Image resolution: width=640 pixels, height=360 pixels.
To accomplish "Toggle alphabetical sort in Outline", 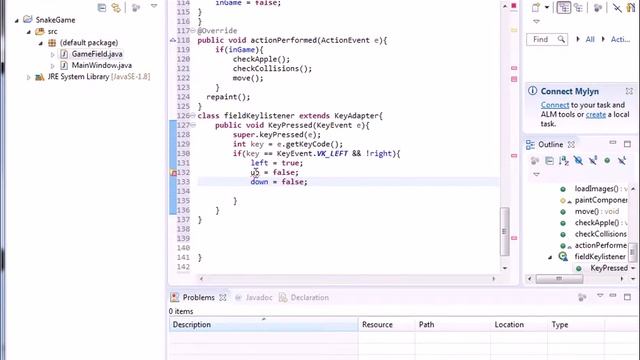I will 564,161.
